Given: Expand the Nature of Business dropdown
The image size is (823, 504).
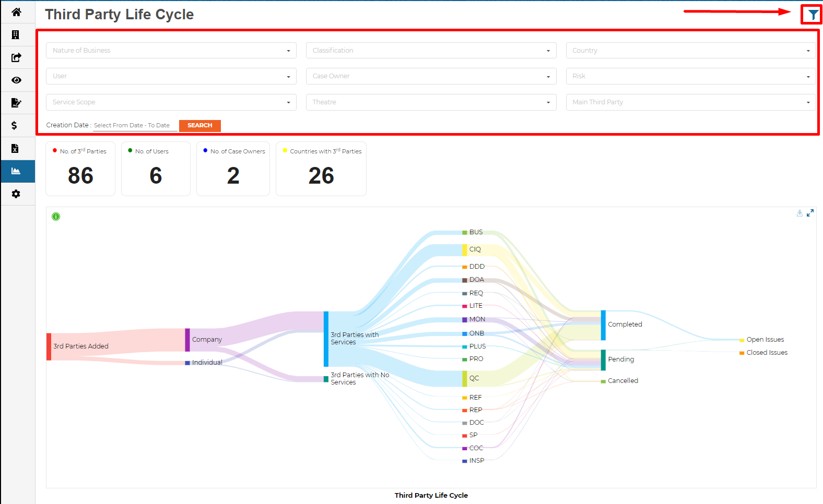Looking at the screenshot, I should (x=171, y=51).
